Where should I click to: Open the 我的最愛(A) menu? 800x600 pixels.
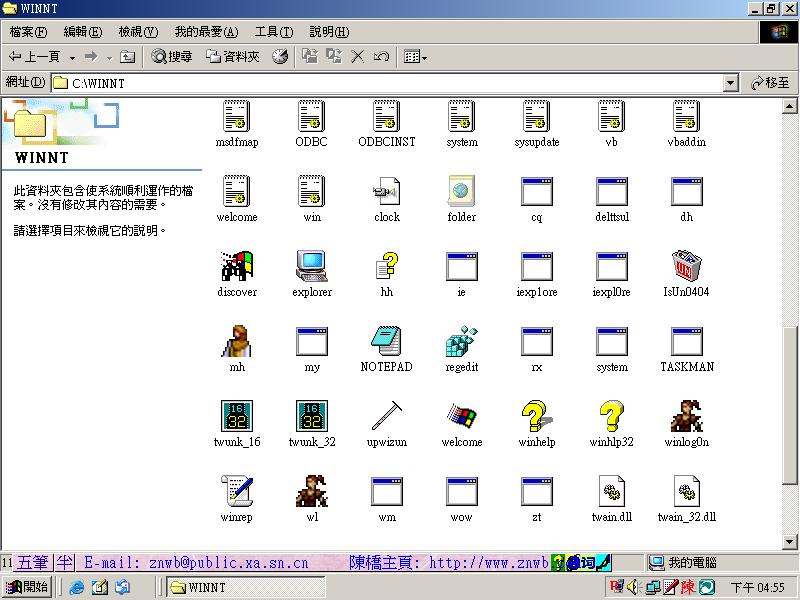coord(206,32)
